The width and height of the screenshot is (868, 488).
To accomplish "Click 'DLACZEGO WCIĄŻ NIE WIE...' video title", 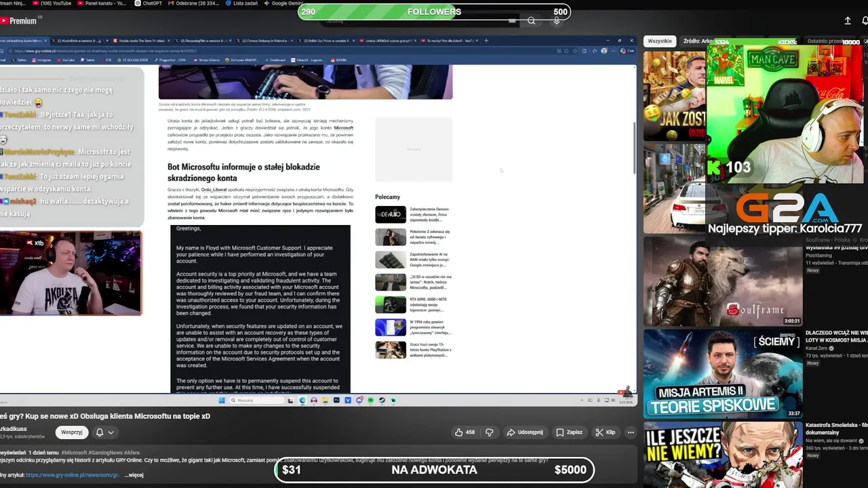I will [836, 337].
